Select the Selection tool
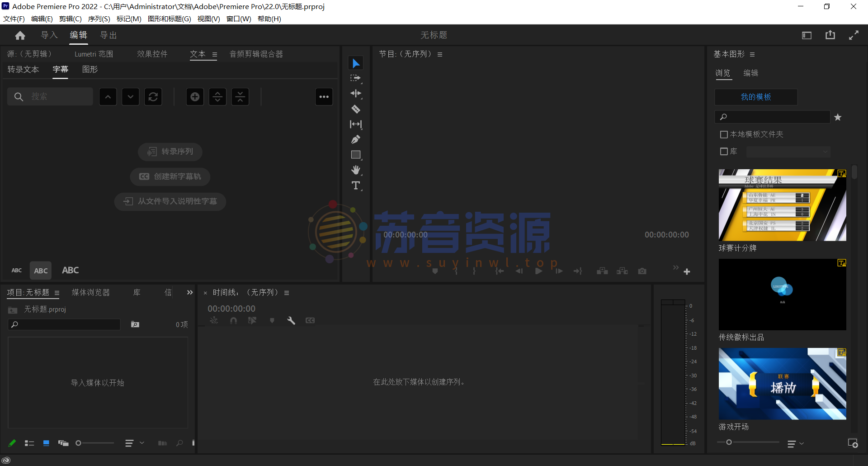The width and height of the screenshot is (868, 466). point(356,63)
